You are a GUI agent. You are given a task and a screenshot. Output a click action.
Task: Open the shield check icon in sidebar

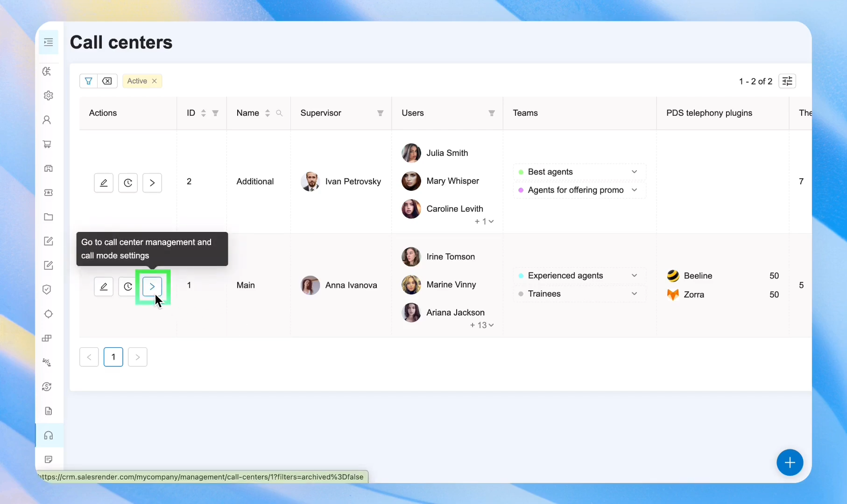point(47,290)
